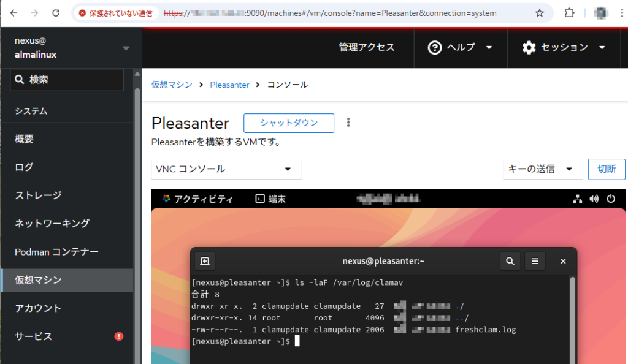Open the ヘルプ help dropdown
The width and height of the screenshot is (628, 364).
coord(460,47)
